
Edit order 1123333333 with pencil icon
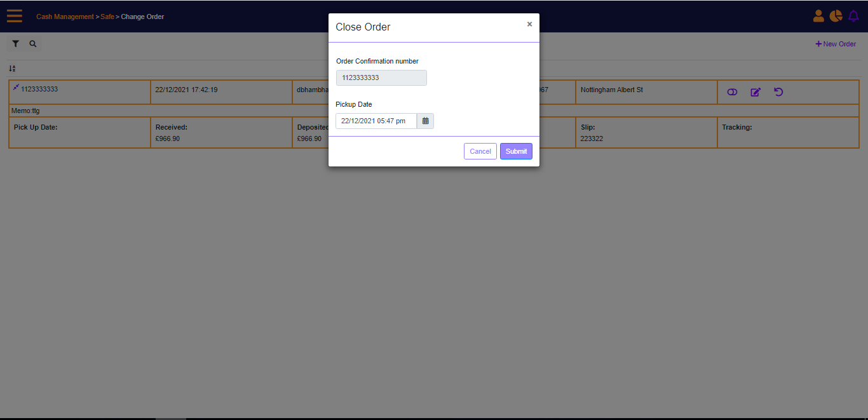tap(756, 92)
